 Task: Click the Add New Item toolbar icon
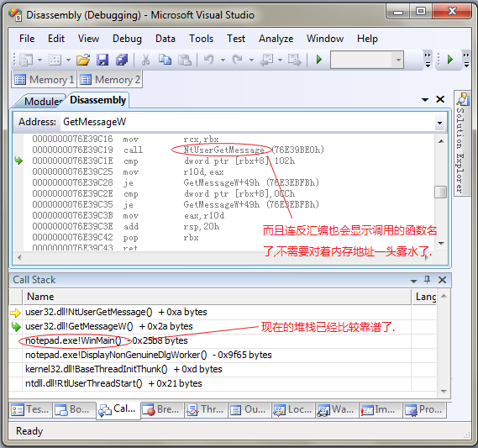(x=55, y=60)
